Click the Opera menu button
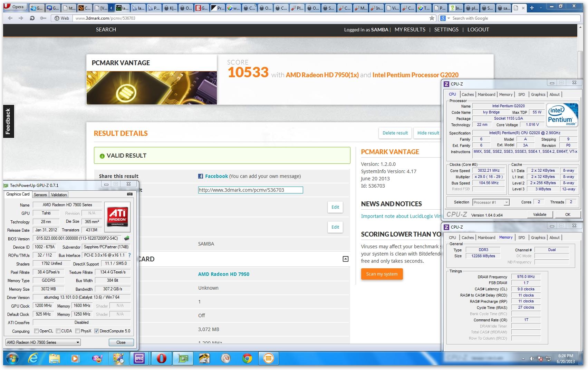Image resolution: width=588 pixels, height=370 pixels. click(x=15, y=7)
